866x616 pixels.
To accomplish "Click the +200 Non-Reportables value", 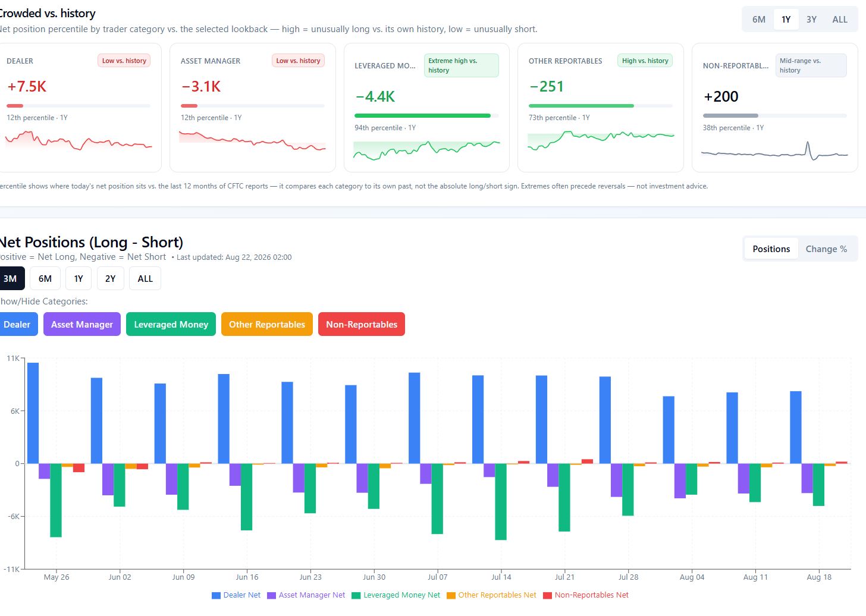I will (x=721, y=97).
